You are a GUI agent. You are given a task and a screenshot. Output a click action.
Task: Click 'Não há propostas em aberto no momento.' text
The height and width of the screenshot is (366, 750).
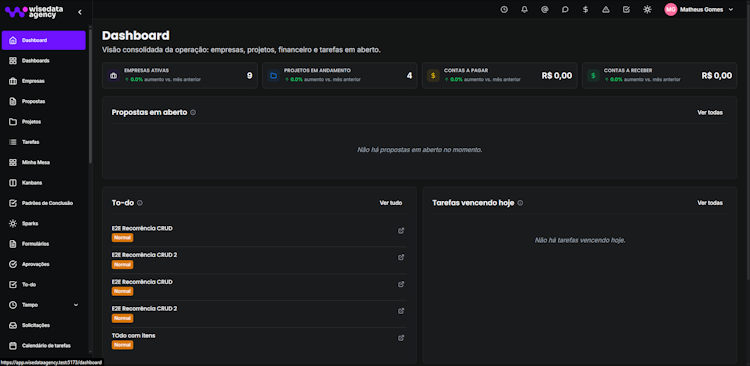coord(419,150)
